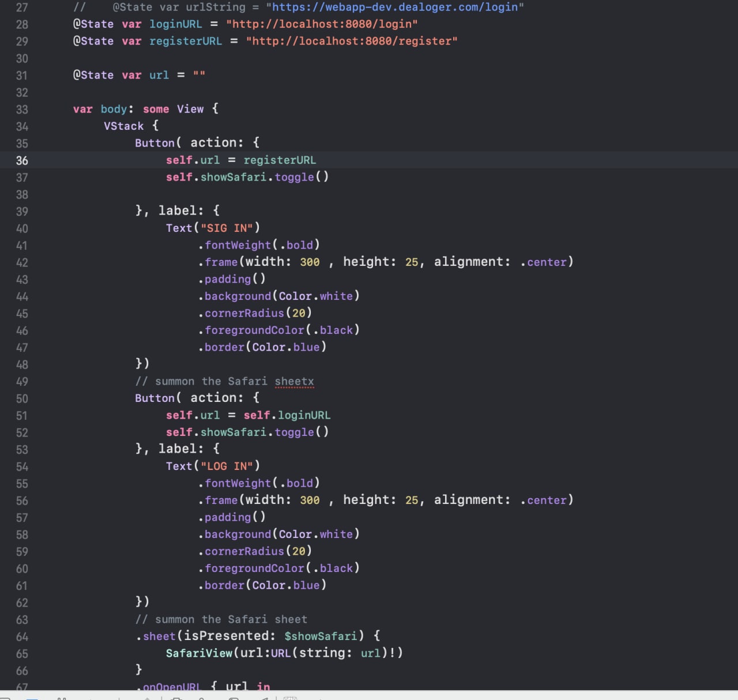
Task: Click SafariView on line 65
Action: pos(199,653)
